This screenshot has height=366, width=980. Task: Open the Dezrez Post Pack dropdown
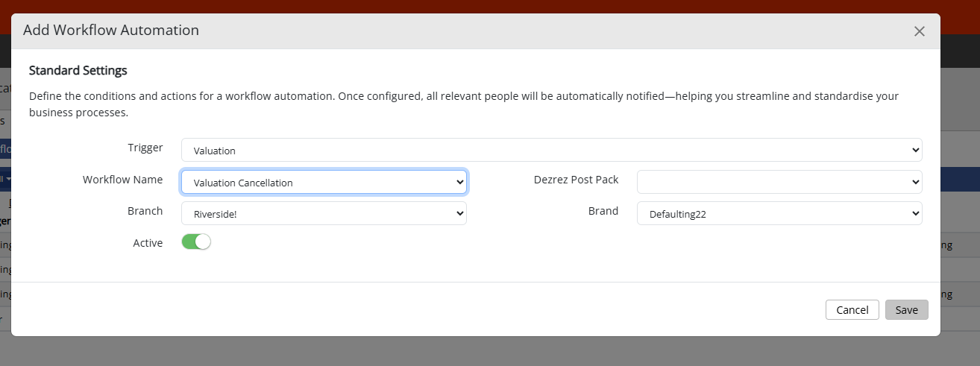click(x=779, y=182)
